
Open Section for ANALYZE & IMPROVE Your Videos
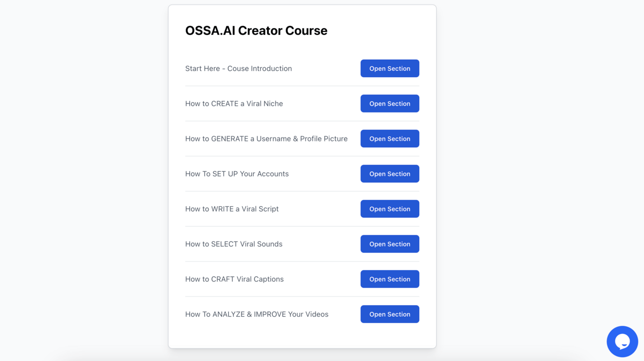(x=390, y=314)
